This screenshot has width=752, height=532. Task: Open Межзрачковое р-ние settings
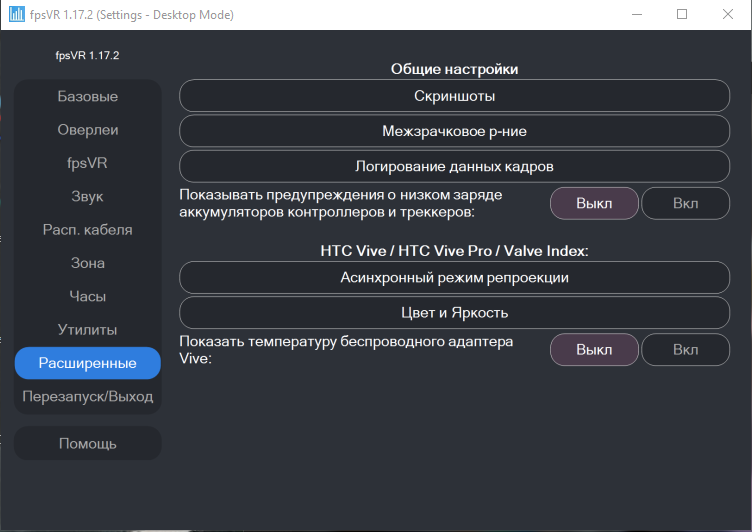coord(455,130)
